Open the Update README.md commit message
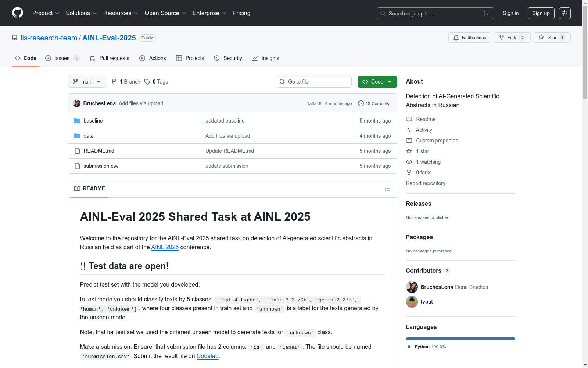 [230, 151]
